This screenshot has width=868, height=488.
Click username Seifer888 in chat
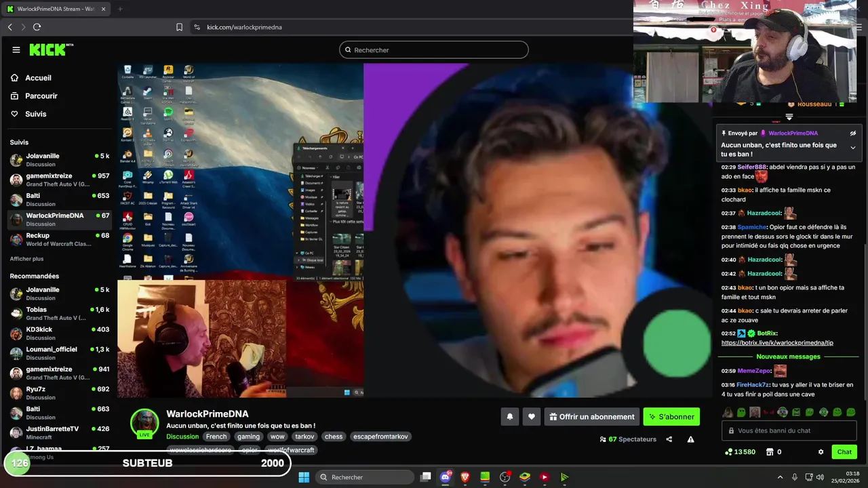[x=752, y=167]
